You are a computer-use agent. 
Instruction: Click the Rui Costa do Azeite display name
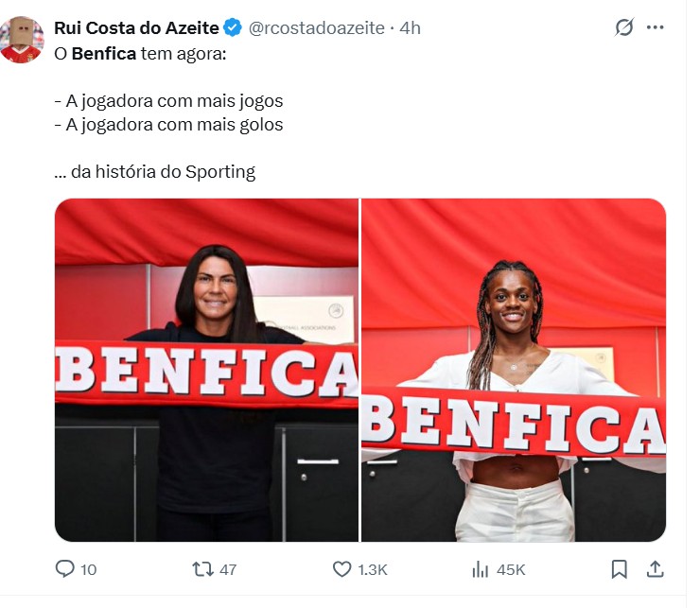[136, 27]
